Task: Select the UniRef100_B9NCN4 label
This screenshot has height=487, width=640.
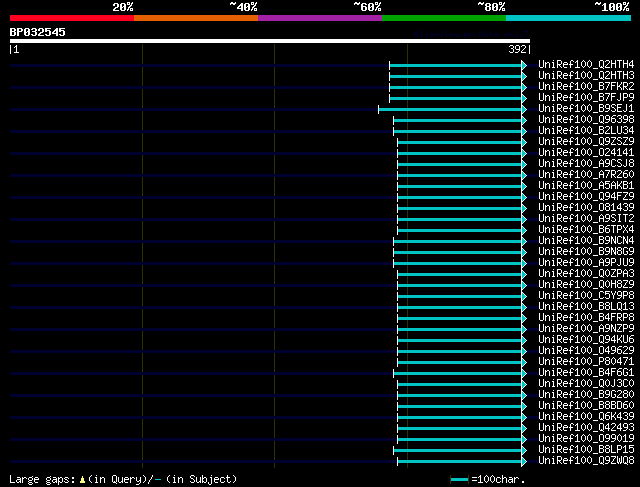Action: (586, 241)
